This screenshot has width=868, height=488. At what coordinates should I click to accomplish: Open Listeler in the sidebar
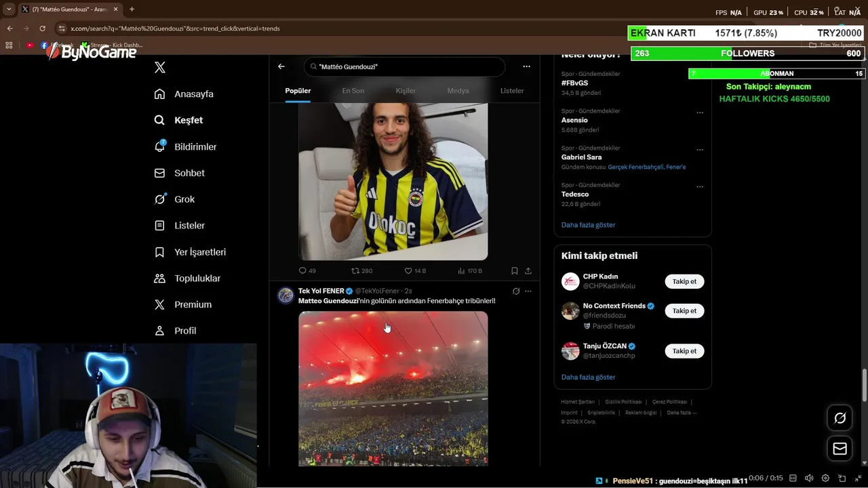[179, 226]
